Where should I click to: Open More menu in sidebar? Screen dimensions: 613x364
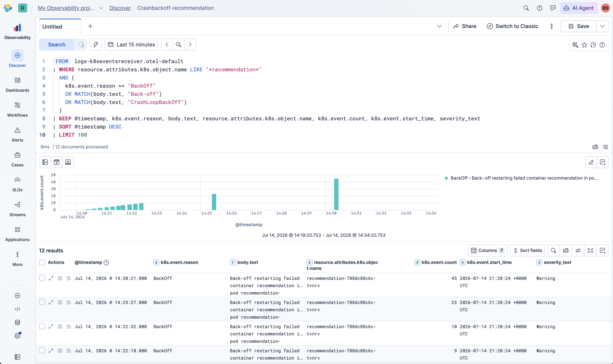coord(17,259)
